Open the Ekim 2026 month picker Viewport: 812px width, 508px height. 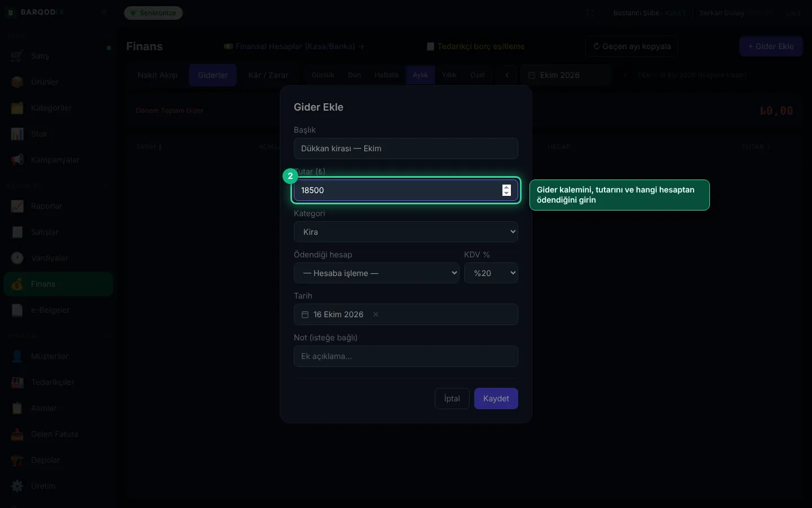(566, 75)
